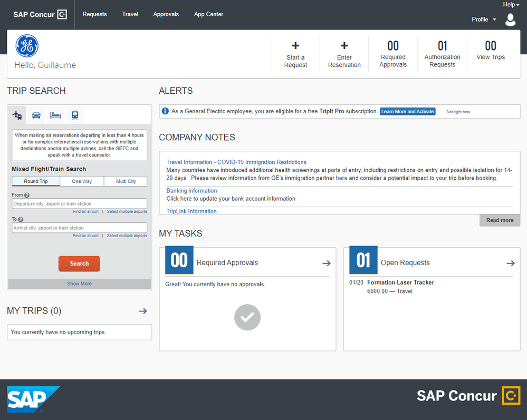Click the help icon next to To
The width and height of the screenshot is (527, 420).
click(21, 219)
